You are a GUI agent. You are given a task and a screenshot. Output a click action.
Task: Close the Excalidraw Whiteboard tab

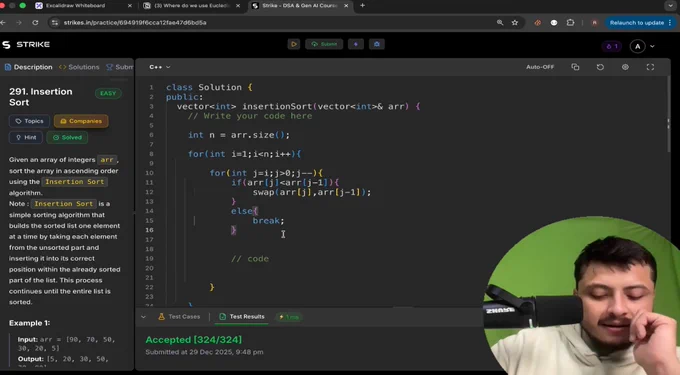click(130, 6)
